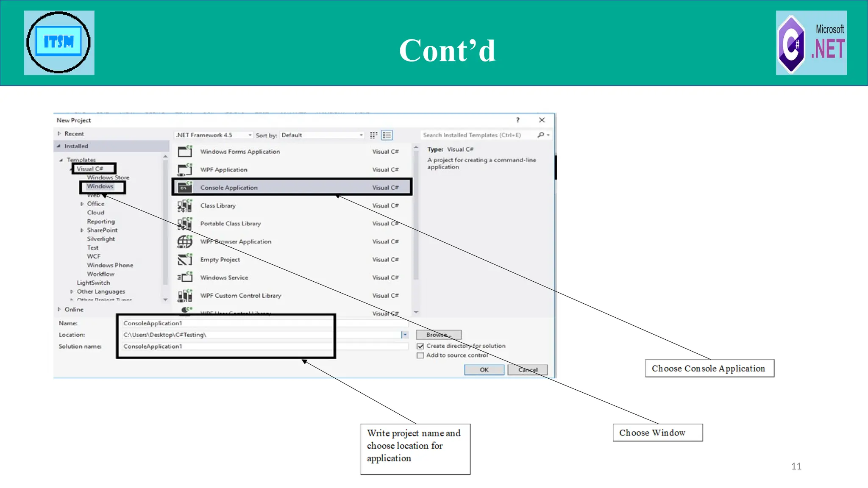Click the Windows Service template icon

click(185, 277)
